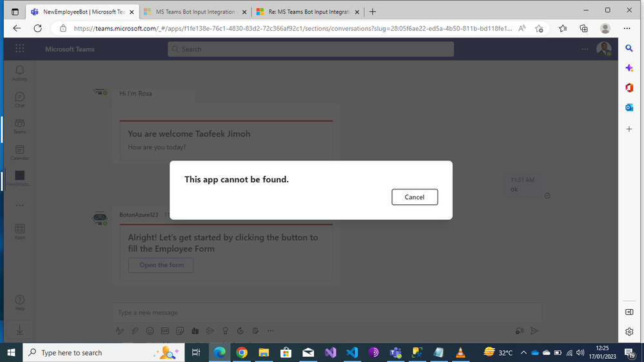Open the browser Favorites list

[563, 28]
